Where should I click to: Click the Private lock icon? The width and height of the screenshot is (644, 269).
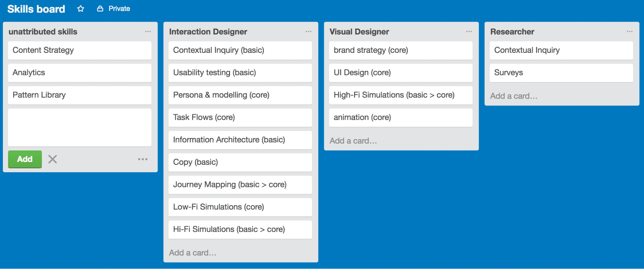click(x=100, y=9)
